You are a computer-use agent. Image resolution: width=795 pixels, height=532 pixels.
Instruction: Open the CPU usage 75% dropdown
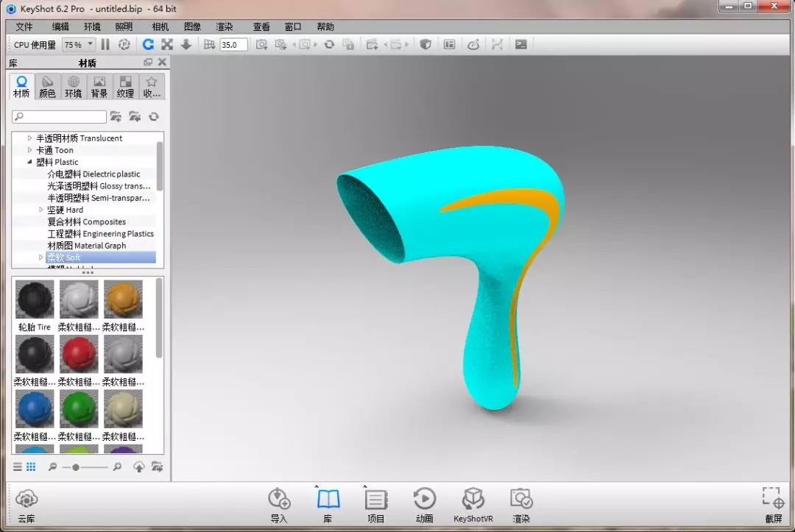pos(78,45)
